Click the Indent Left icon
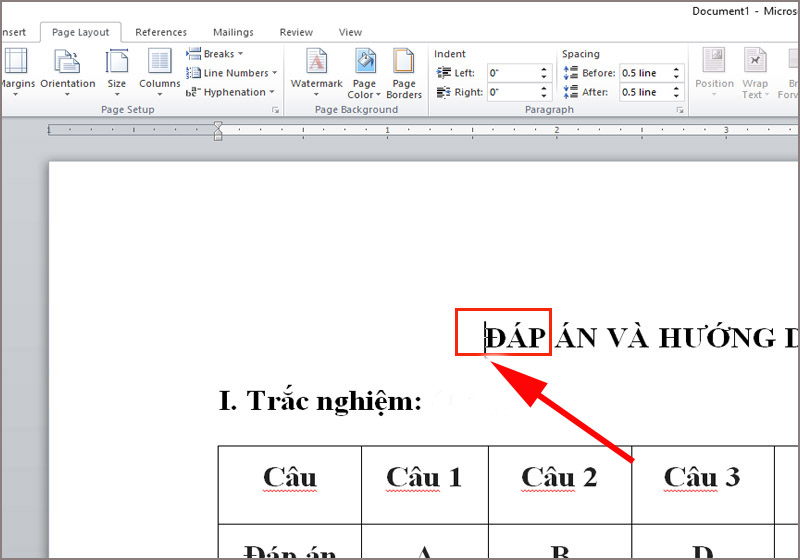The image size is (800, 560). 443,73
